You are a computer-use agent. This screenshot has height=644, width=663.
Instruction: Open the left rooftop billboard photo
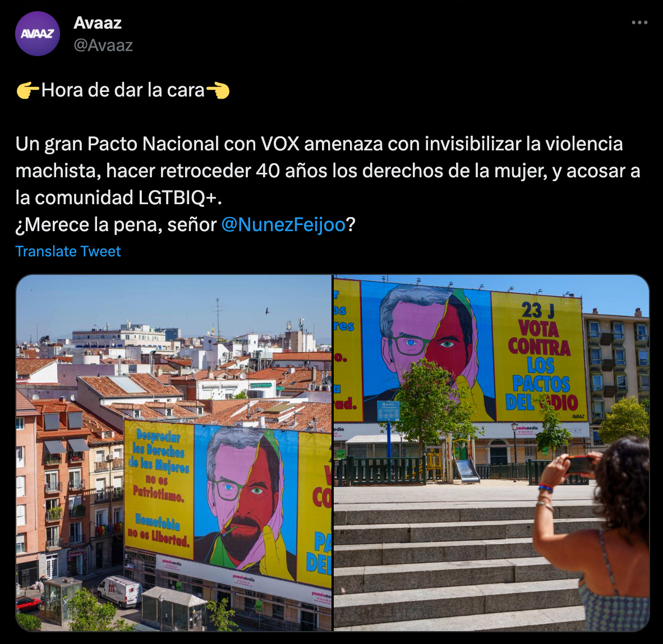click(174, 453)
